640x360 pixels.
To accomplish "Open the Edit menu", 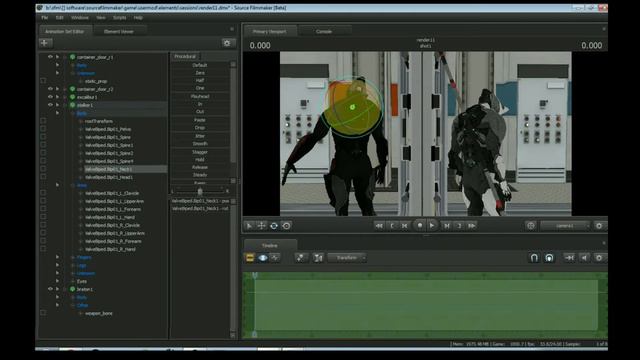I will (x=60, y=18).
